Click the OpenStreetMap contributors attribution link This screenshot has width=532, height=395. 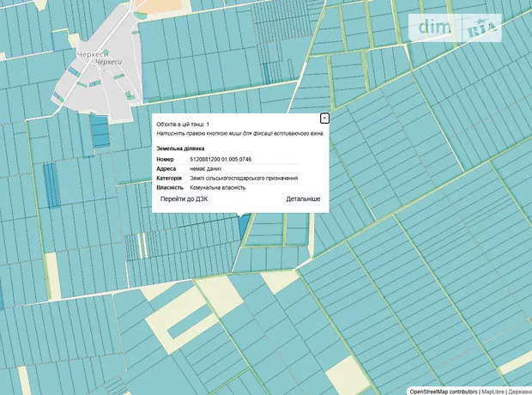tap(443, 391)
